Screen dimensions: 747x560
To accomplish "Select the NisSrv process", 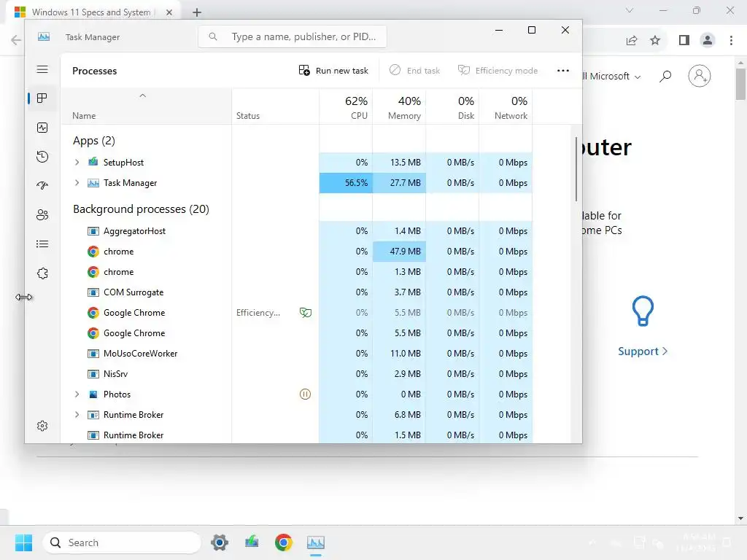I will pos(296,374).
